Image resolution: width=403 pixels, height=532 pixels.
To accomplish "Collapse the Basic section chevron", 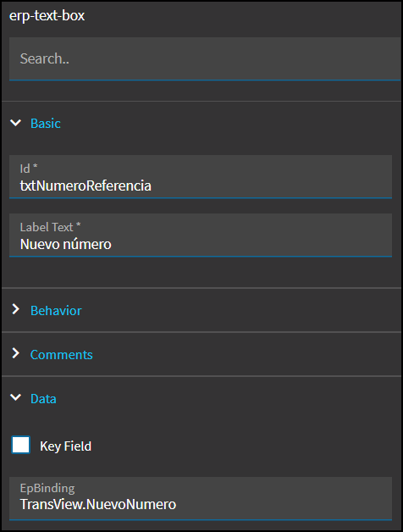I will click(x=15, y=123).
